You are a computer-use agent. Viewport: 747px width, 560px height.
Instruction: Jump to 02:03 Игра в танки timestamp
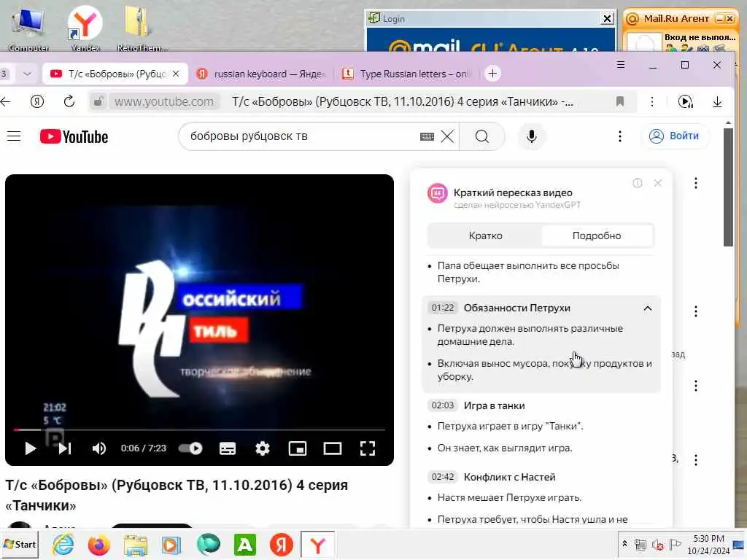pyautogui.click(x=443, y=405)
